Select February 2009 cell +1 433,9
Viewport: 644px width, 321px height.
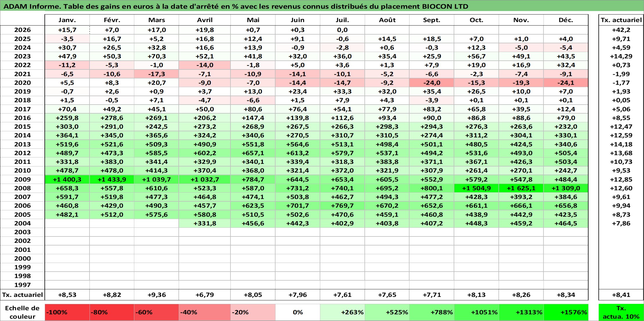coord(112,180)
